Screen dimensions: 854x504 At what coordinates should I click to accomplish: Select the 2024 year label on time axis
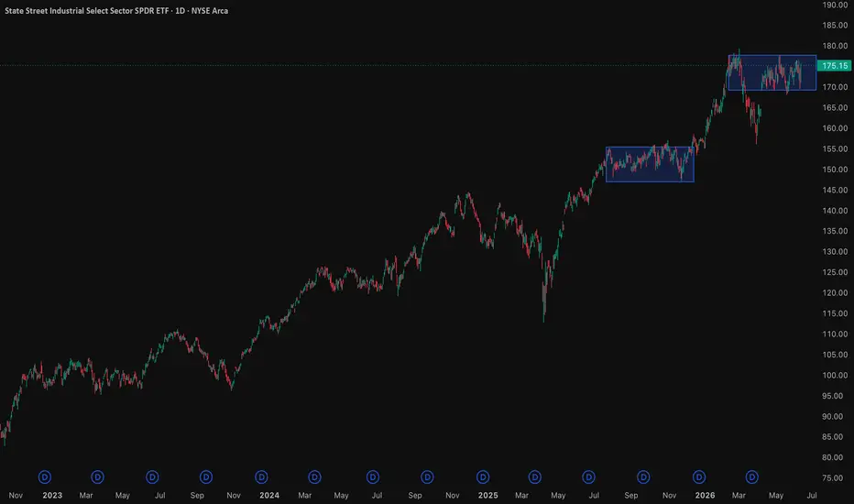(269, 495)
